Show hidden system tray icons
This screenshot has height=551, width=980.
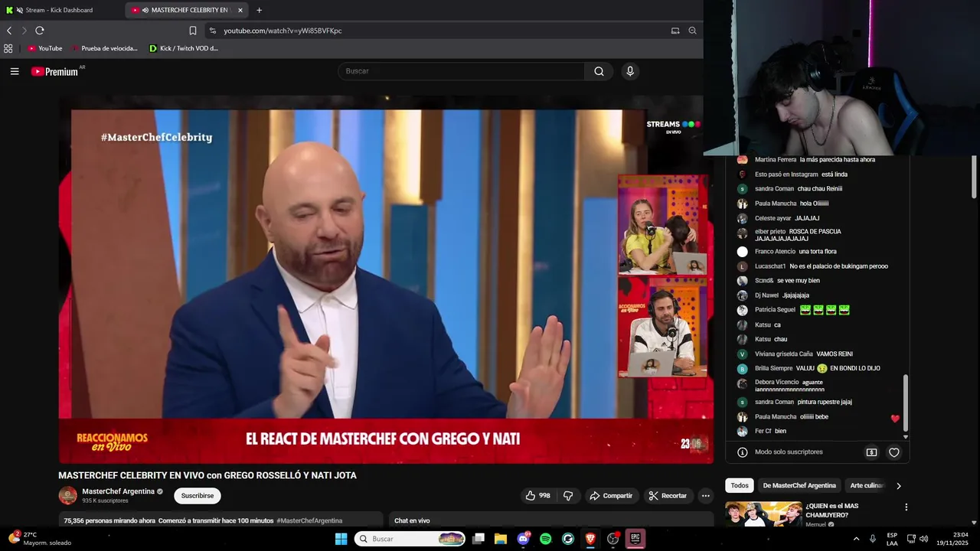pos(856,539)
